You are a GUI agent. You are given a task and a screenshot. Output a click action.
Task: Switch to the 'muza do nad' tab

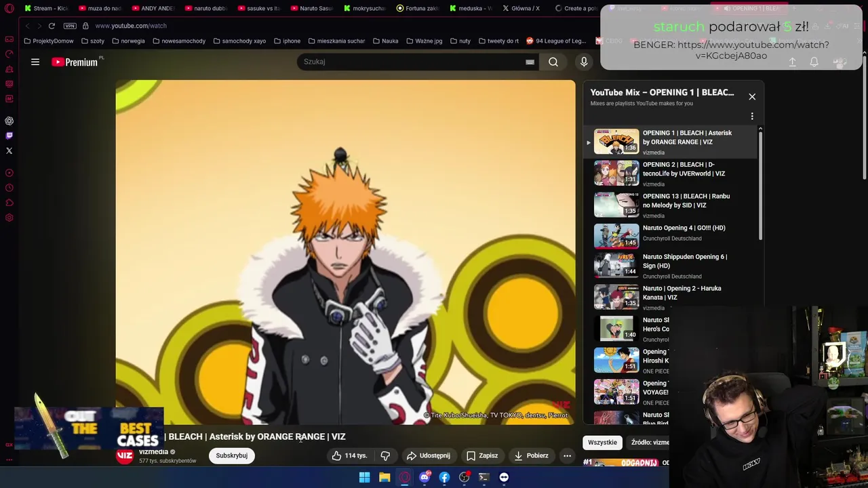pyautogui.click(x=100, y=8)
